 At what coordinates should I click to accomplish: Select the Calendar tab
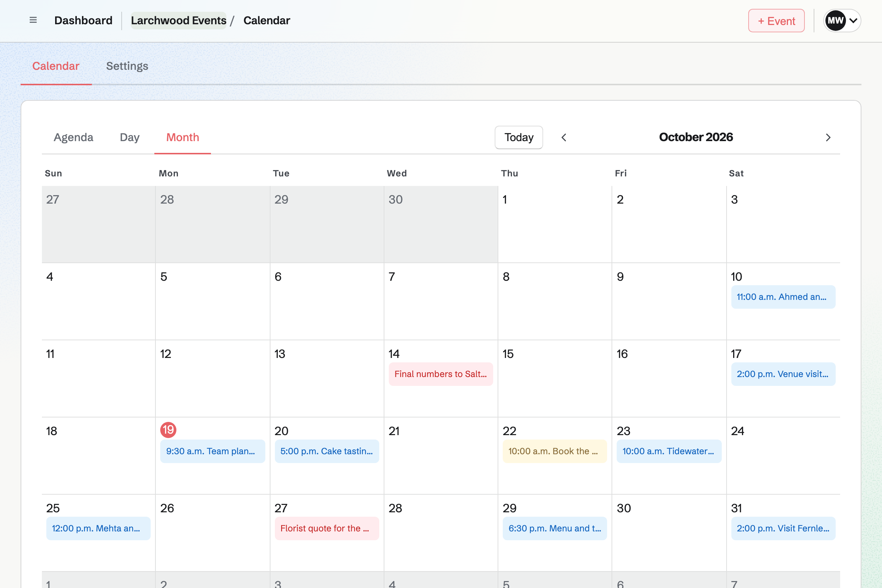coord(56,66)
